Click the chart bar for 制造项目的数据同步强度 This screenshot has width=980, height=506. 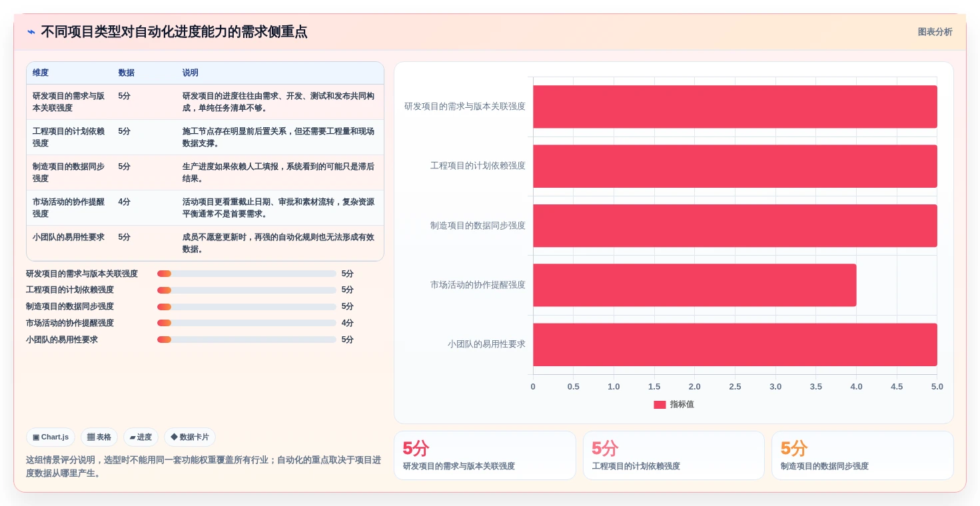[x=735, y=226]
